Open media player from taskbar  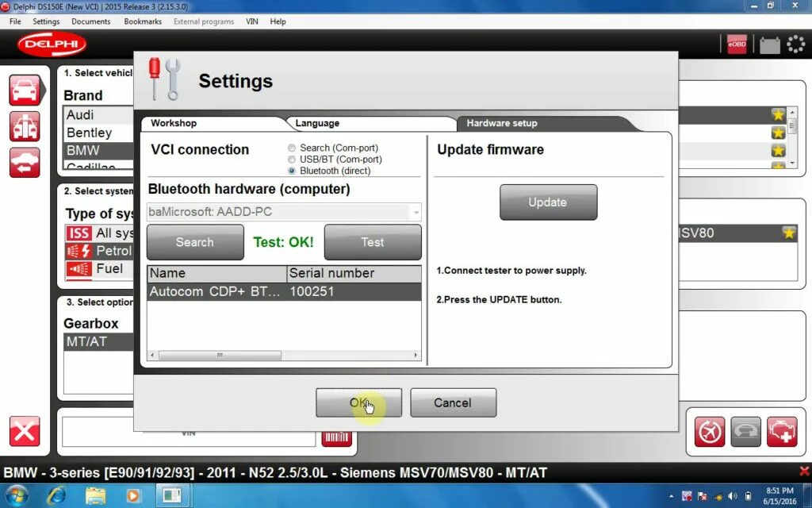tap(133, 496)
